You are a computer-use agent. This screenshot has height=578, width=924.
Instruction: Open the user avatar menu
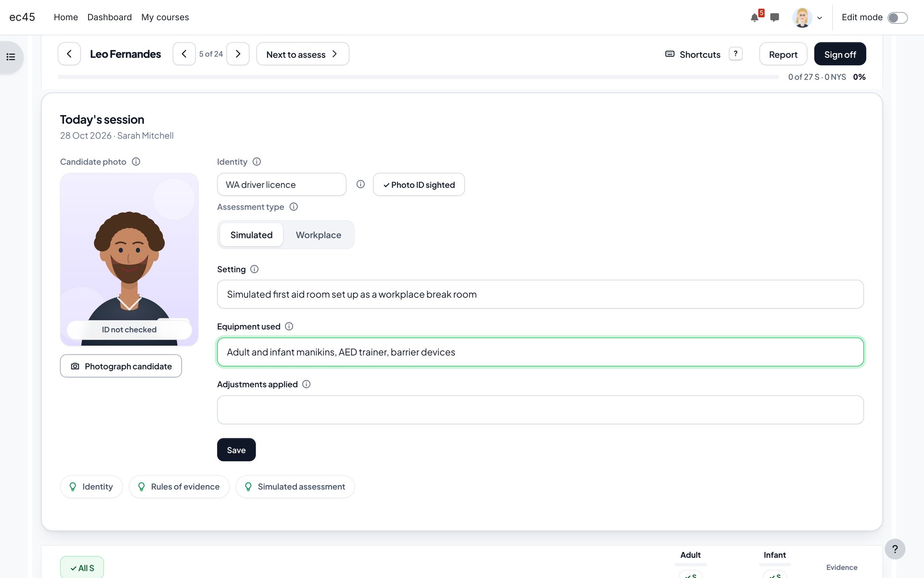click(x=807, y=18)
